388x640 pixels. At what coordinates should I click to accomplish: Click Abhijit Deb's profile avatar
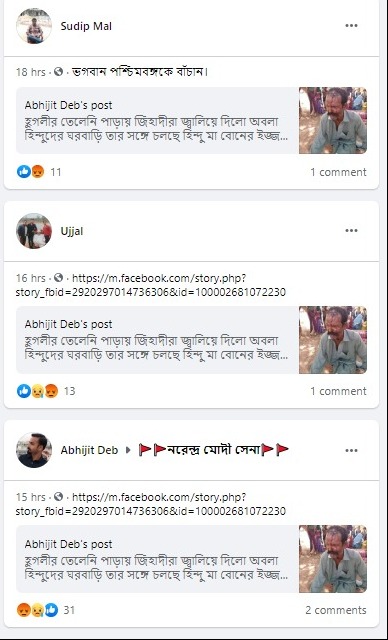point(34,450)
